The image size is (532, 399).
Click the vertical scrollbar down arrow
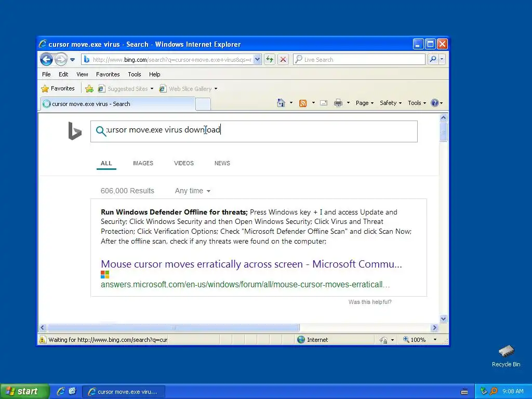point(444,318)
